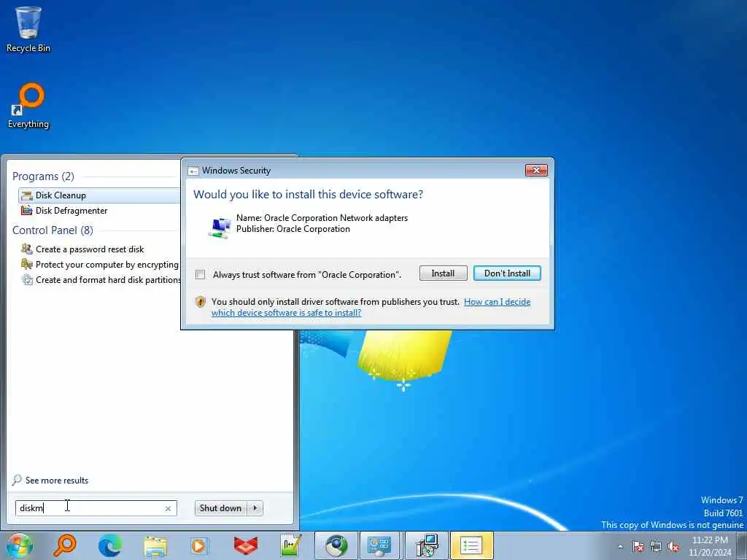Switch to the Control Panel taskbar window
Screen dimensions: 747x560
(x=380, y=545)
